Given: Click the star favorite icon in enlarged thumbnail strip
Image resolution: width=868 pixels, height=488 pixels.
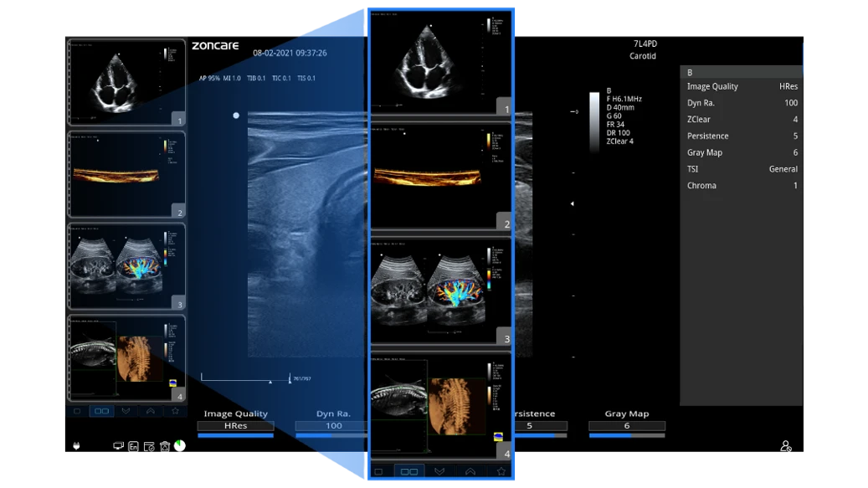Looking at the screenshot, I should pyautogui.click(x=501, y=471).
